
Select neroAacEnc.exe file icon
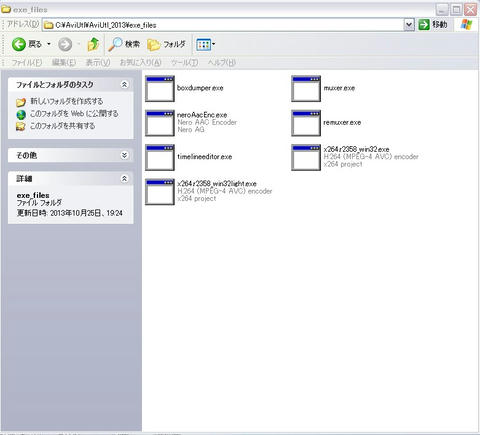[x=160, y=123]
